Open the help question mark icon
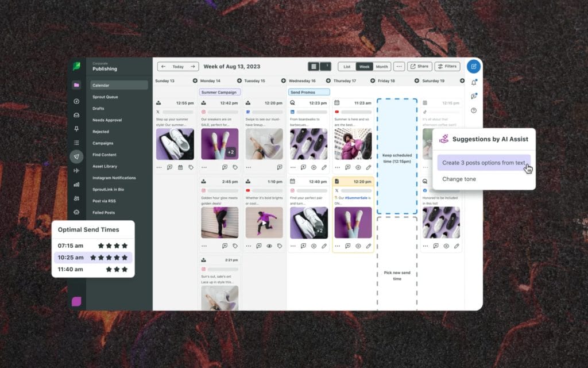This screenshot has width=588, height=368. coord(474,110)
